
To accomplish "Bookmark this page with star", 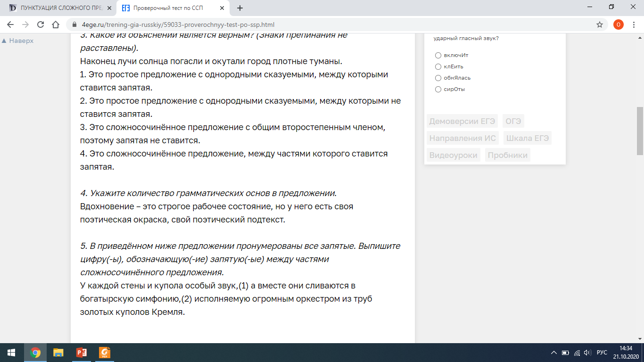I will (x=600, y=25).
